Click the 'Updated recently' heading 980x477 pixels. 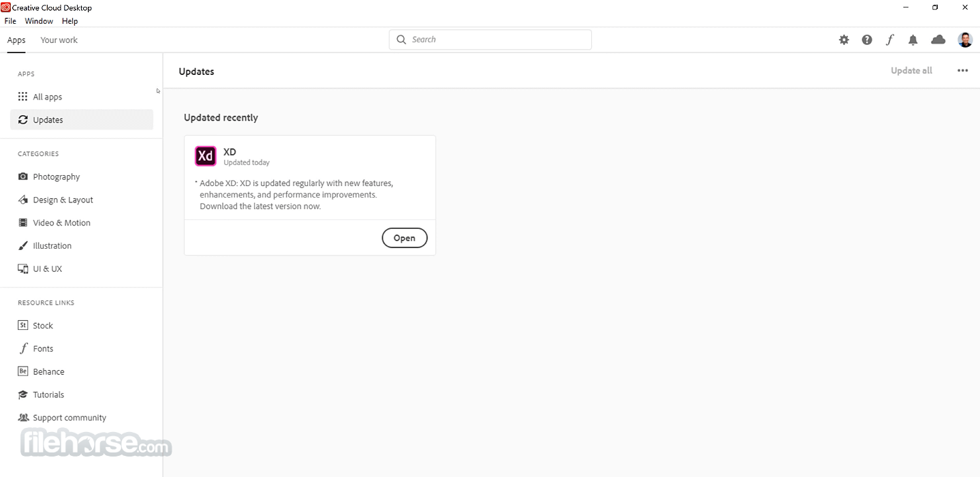pos(221,118)
